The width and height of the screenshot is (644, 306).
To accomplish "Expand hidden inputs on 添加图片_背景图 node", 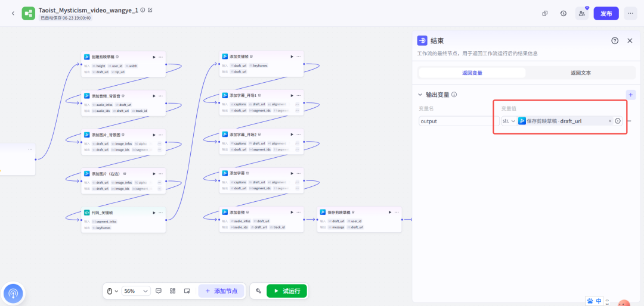I will [x=159, y=144].
